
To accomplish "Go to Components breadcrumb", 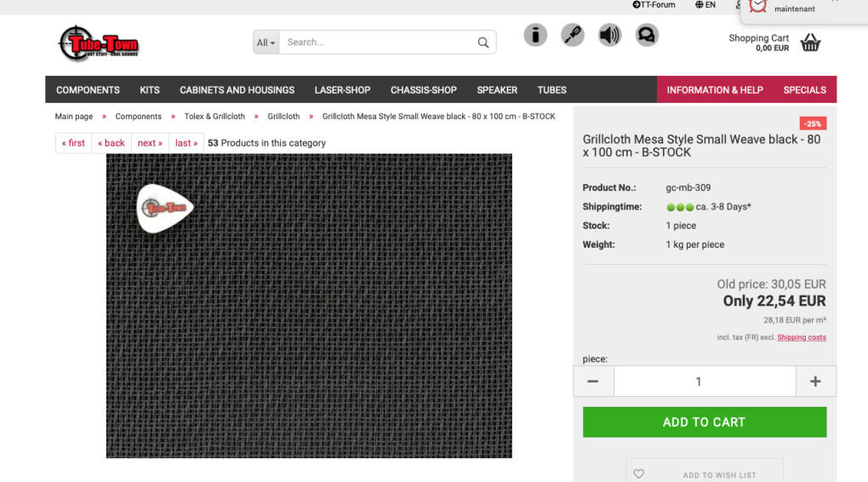I will (x=139, y=117).
